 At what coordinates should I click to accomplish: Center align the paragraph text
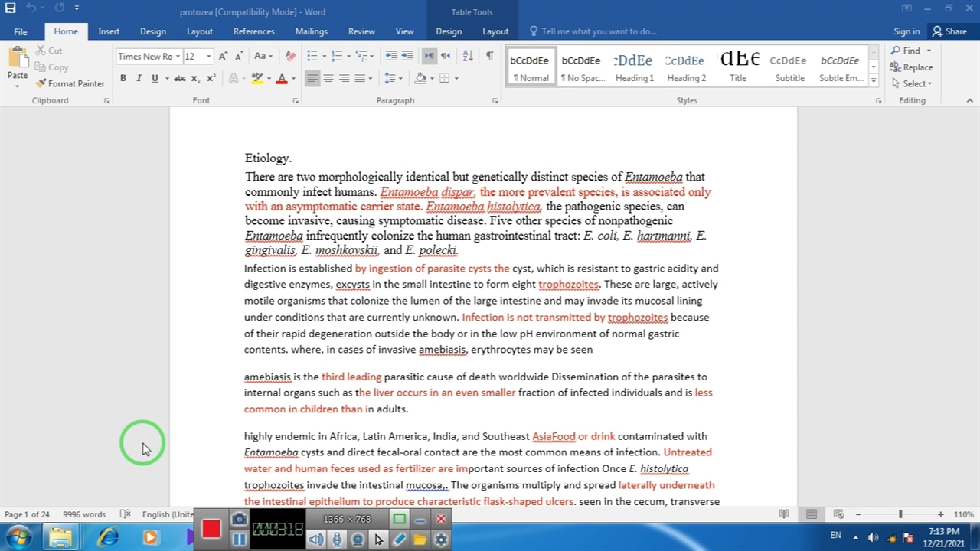[x=328, y=78]
